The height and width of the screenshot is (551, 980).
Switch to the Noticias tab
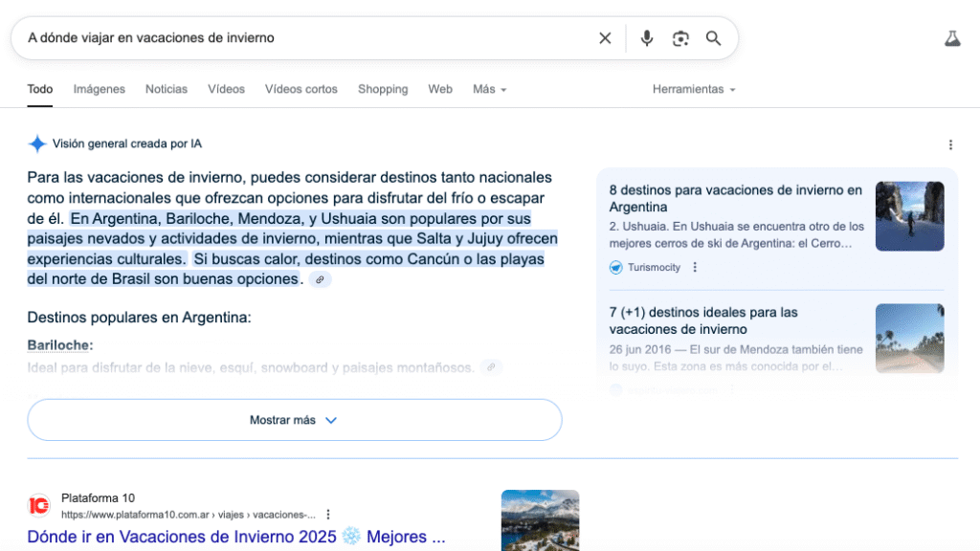click(167, 89)
